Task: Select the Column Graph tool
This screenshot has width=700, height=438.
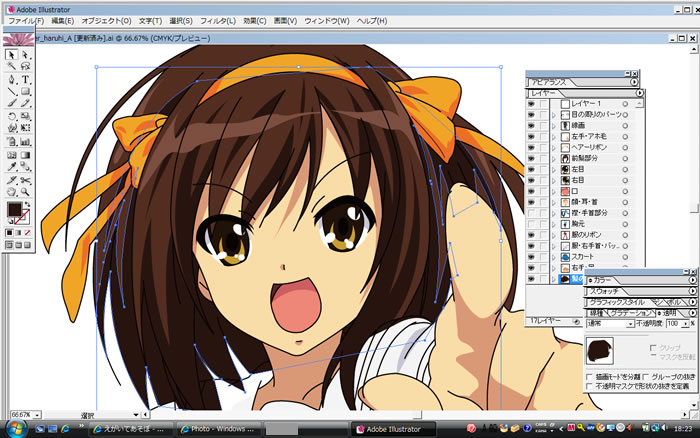Action: pyautogui.click(x=25, y=142)
